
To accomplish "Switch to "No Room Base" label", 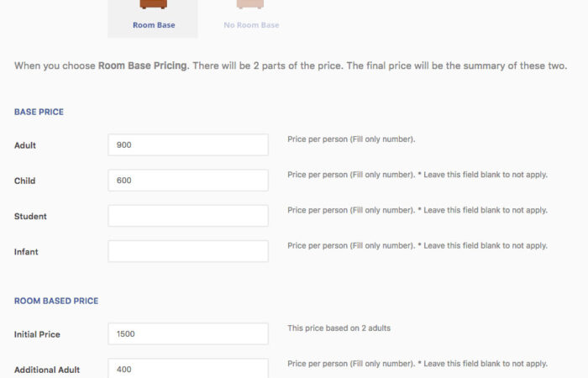I will click(x=251, y=25).
